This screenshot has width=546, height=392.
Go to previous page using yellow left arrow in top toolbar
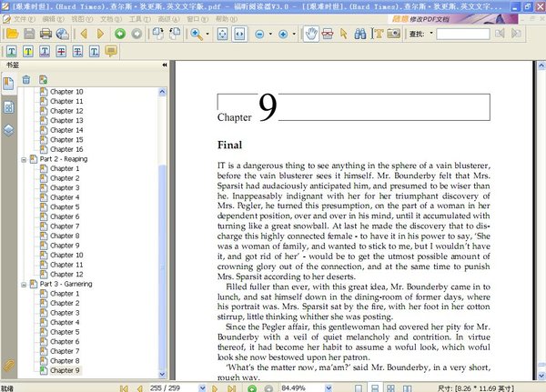(x=84, y=34)
